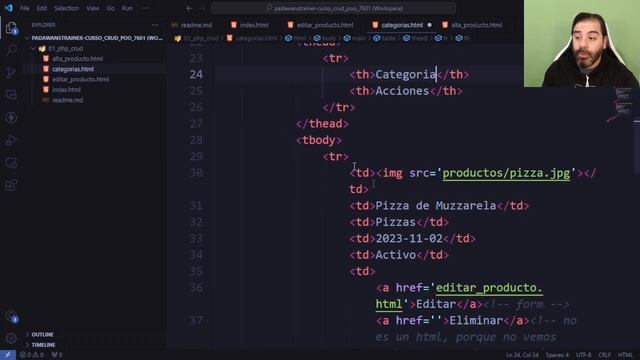Click errors and warnings count in status bar
Image resolution: width=640 pixels, height=360 pixels.
(32, 355)
